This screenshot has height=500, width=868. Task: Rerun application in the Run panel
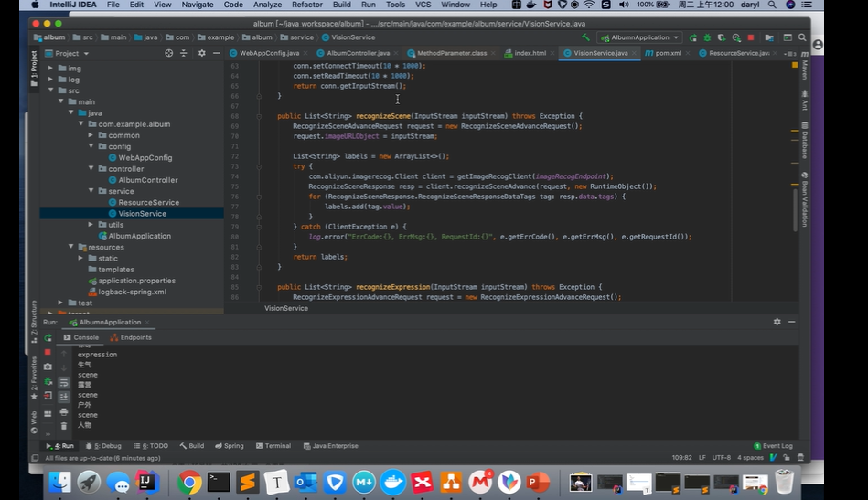(x=48, y=337)
